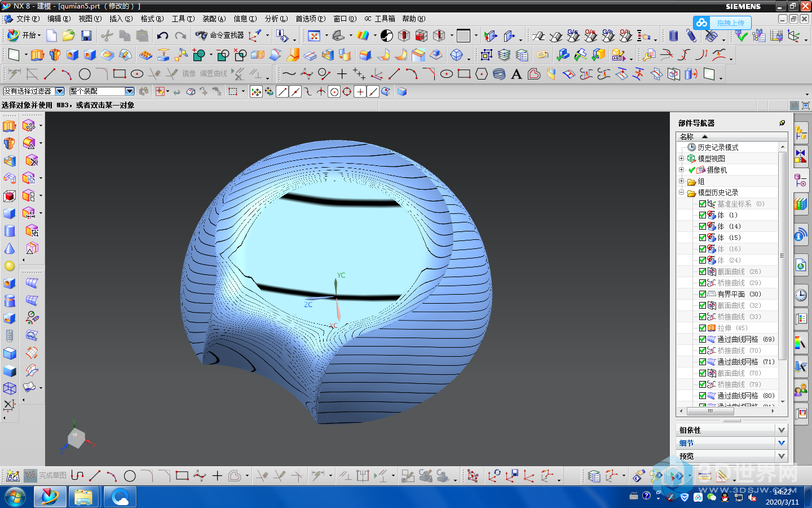Click the Subtract boolean icon

[223, 55]
